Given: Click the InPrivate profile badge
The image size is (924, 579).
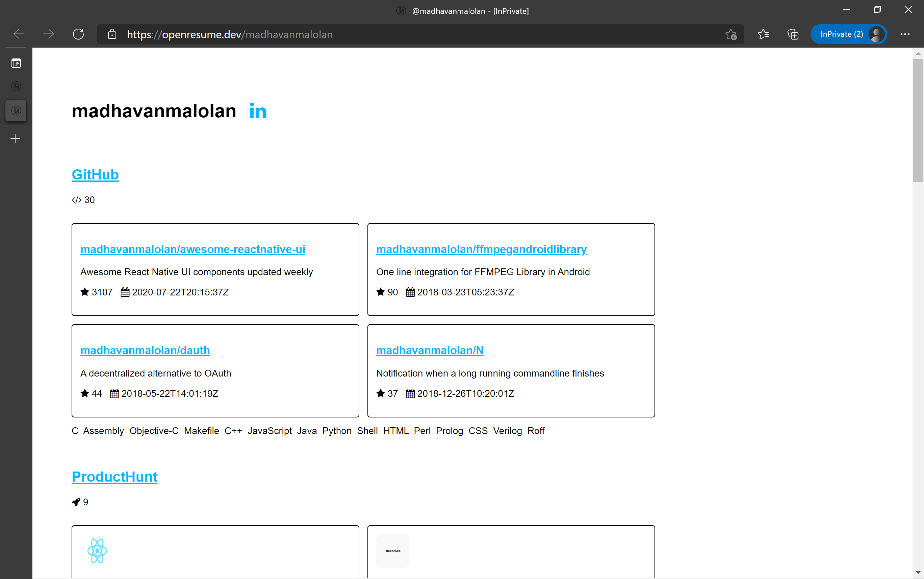Looking at the screenshot, I should point(849,34).
